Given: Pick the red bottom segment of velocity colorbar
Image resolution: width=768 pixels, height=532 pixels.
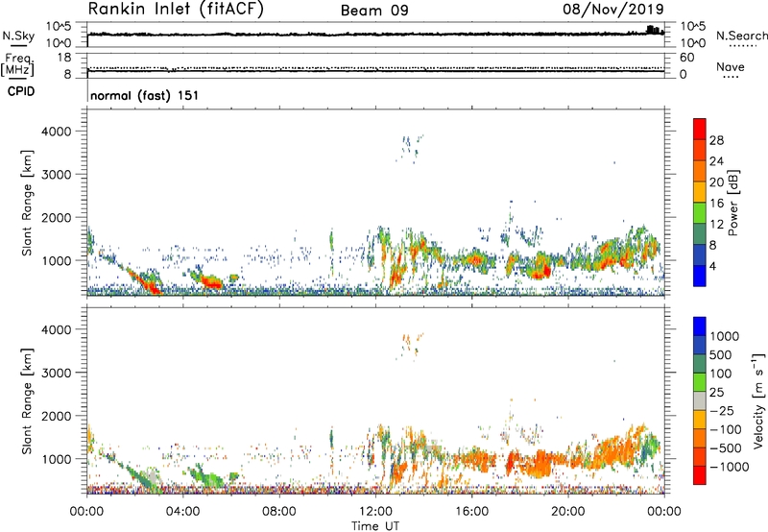Looking at the screenshot, I should click(700, 475).
